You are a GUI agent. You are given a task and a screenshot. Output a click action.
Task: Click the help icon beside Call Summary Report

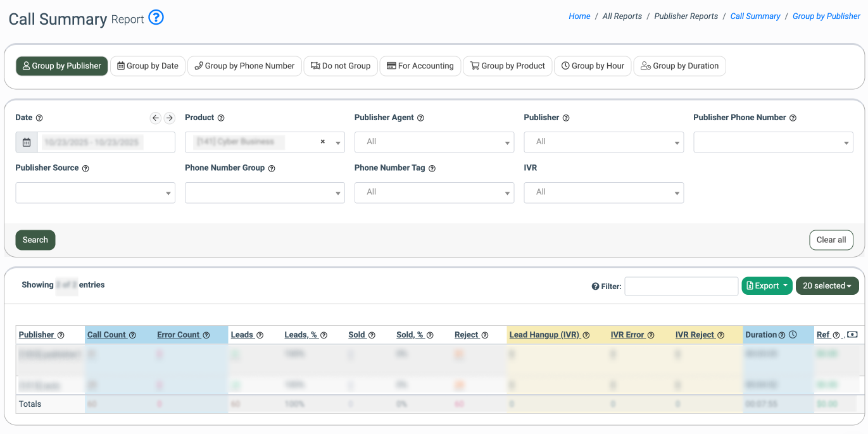pos(156,18)
